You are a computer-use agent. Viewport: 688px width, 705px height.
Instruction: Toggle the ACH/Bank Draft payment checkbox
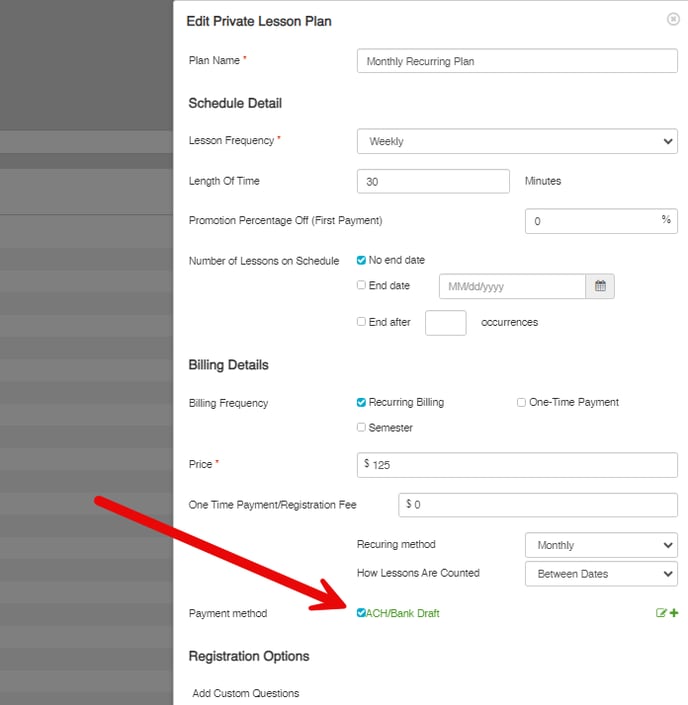tap(362, 613)
